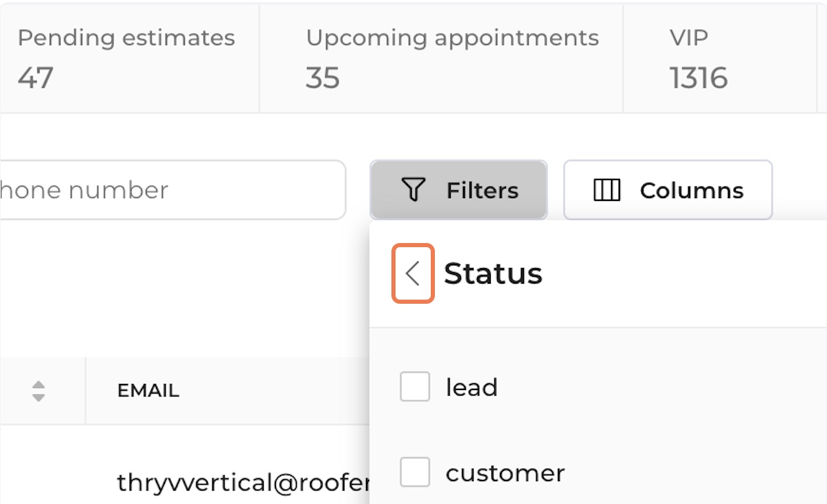
Task: Tick the customer status checkbox
Action: pyautogui.click(x=415, y=472)
